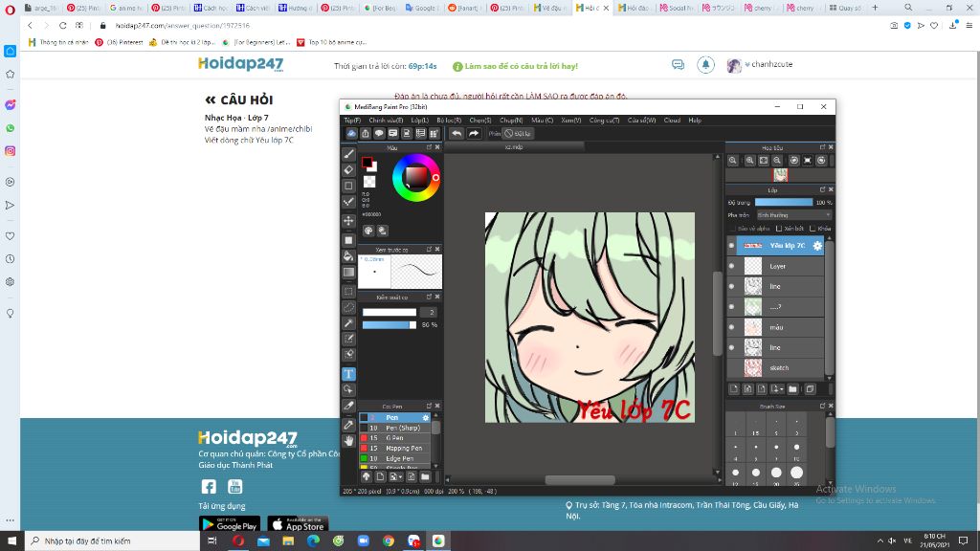Zoom in using navigator magnifier plus
The image size is (980, 551).
pyautogui.click(x=749, y=161)
